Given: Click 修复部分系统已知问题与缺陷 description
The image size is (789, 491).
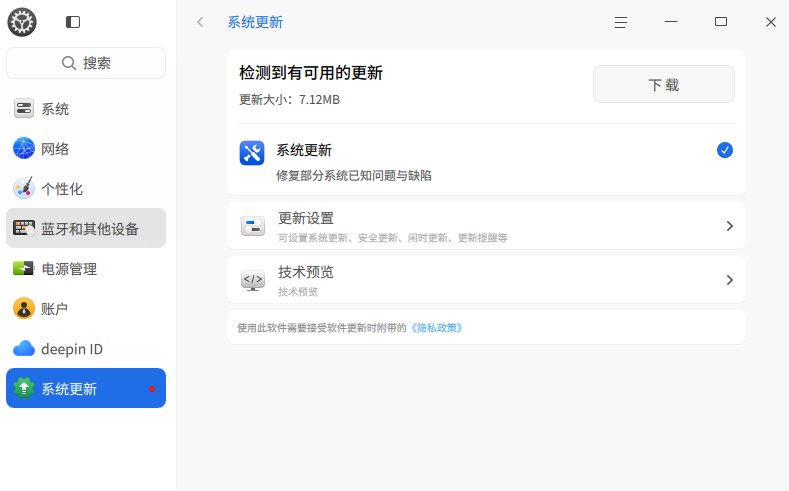Looking at the screenshot, I should pyautogui.click(x=354, y=176).
